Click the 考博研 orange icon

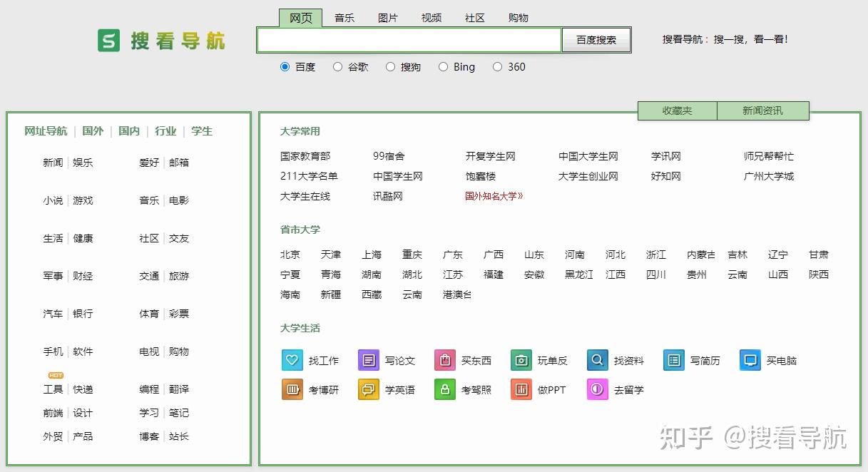292,390
